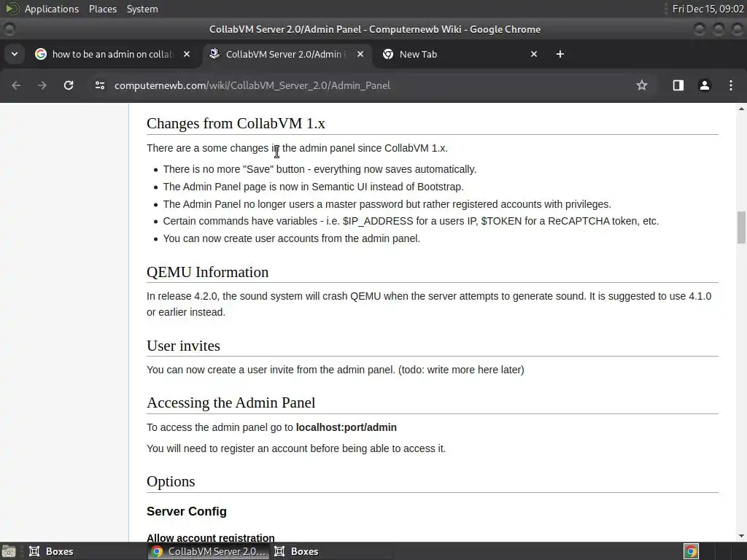Expand the tab search dropdown
Viewport: 747px width, 560px height.
15,54
